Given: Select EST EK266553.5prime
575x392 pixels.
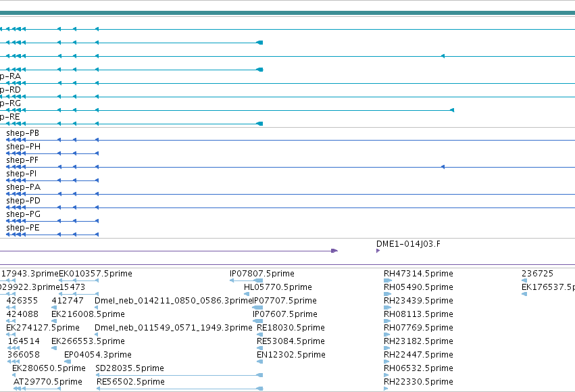Looking at the screenshot, I should (x=88, y=341).
